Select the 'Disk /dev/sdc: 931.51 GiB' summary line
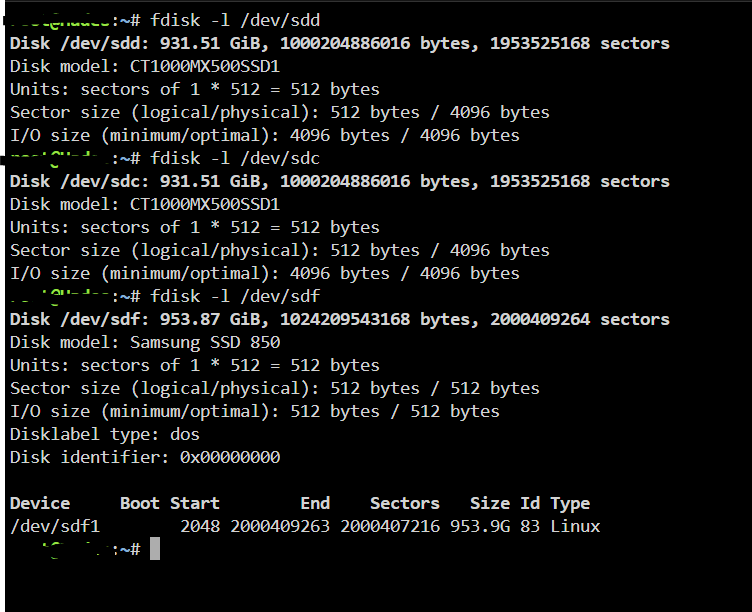This screenshot has width=752, height=612. 340,181
